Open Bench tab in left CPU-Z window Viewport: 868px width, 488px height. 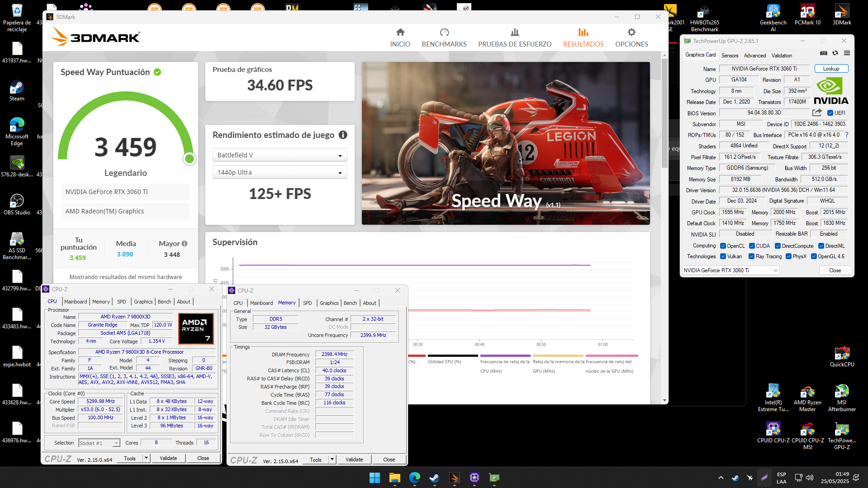164,302
